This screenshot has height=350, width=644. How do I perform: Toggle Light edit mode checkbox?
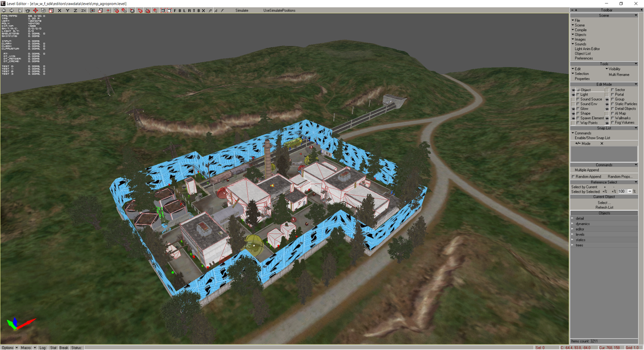click(x=578, y=95)
